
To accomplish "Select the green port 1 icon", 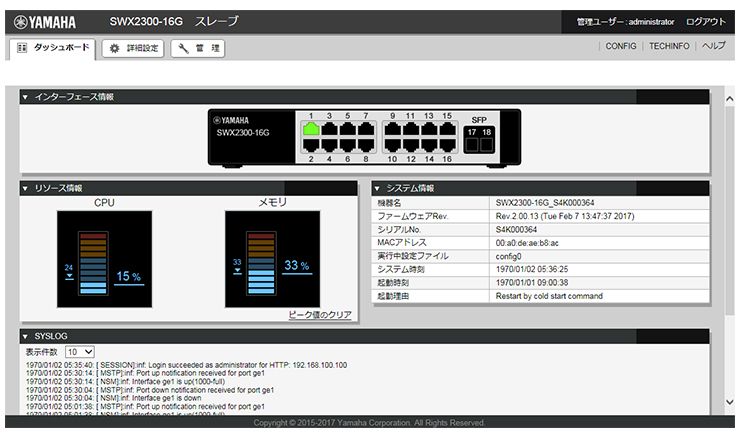I will pos(311,128).
